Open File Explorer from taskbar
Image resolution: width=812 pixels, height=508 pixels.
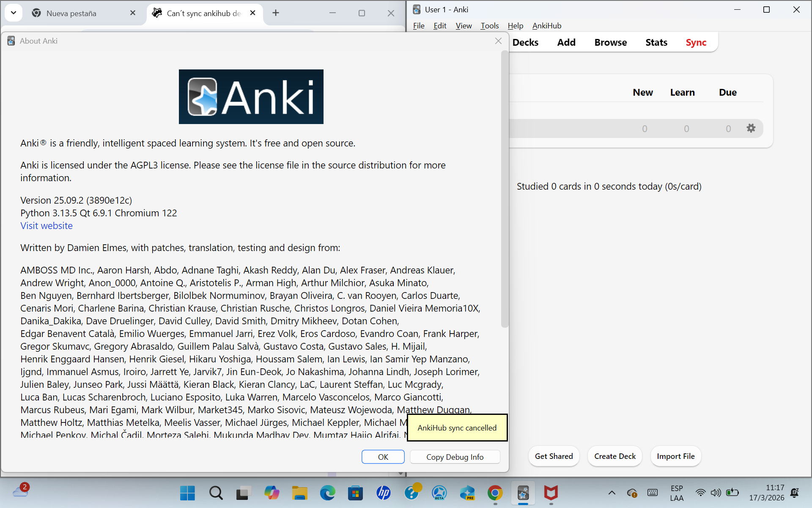click(299, 493)
